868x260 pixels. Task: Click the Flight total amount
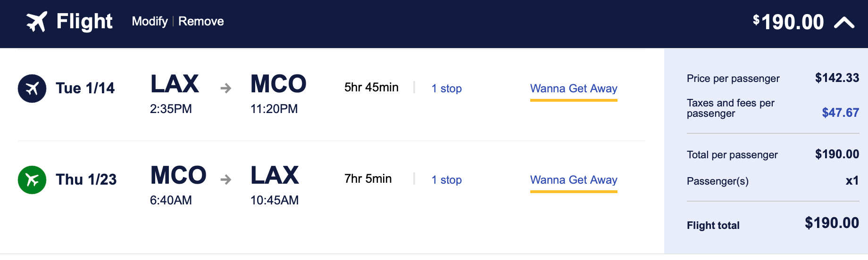(832, 223)
